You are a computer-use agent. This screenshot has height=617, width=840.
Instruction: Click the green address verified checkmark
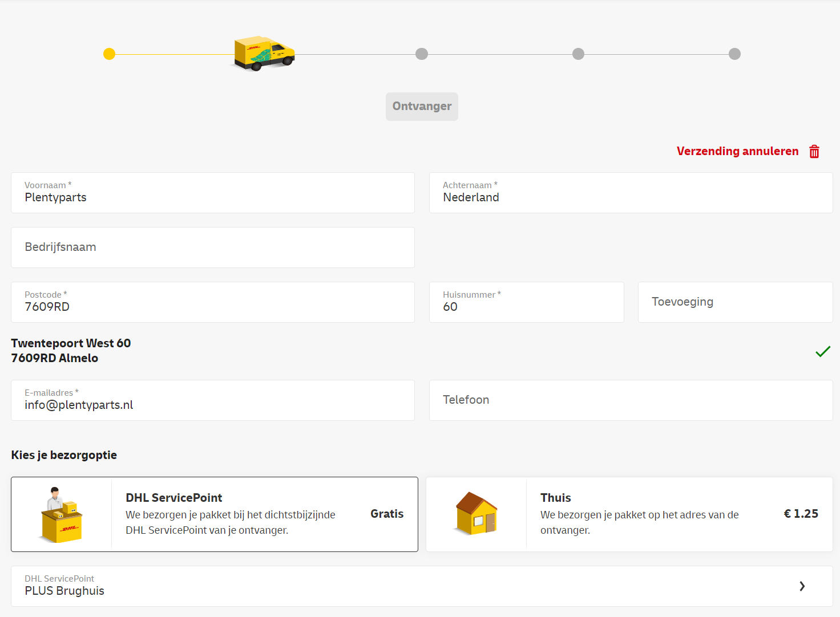coord(823,351)
